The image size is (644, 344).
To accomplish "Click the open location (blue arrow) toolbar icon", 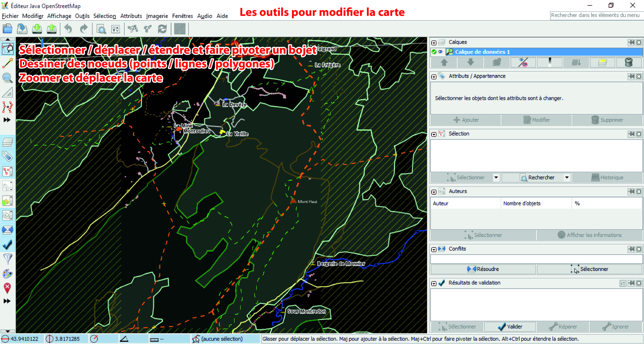I will click(22, 29).
